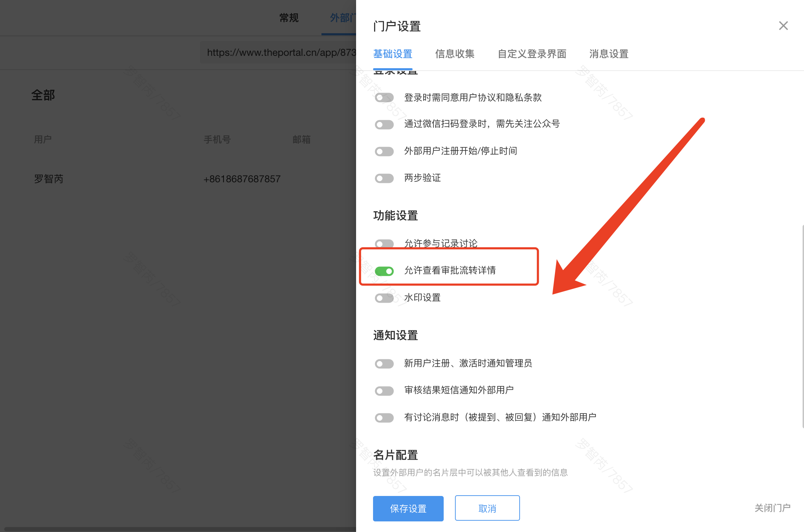Close the portal settings panel with X
Image resolution: width=804 pixels, height=532 pixels.
click(783, 26)
